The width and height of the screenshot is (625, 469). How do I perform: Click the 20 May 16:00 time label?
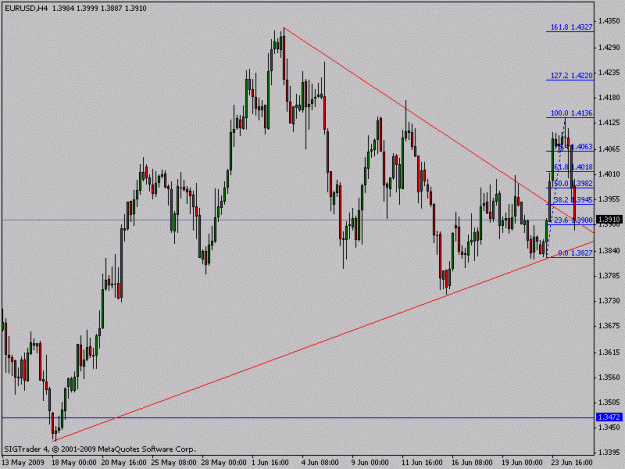[x=124, y=463]
